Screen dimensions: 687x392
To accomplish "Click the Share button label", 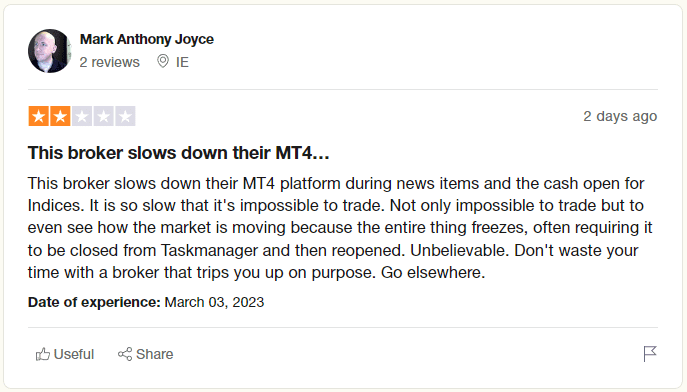I will tap(155, 354).
